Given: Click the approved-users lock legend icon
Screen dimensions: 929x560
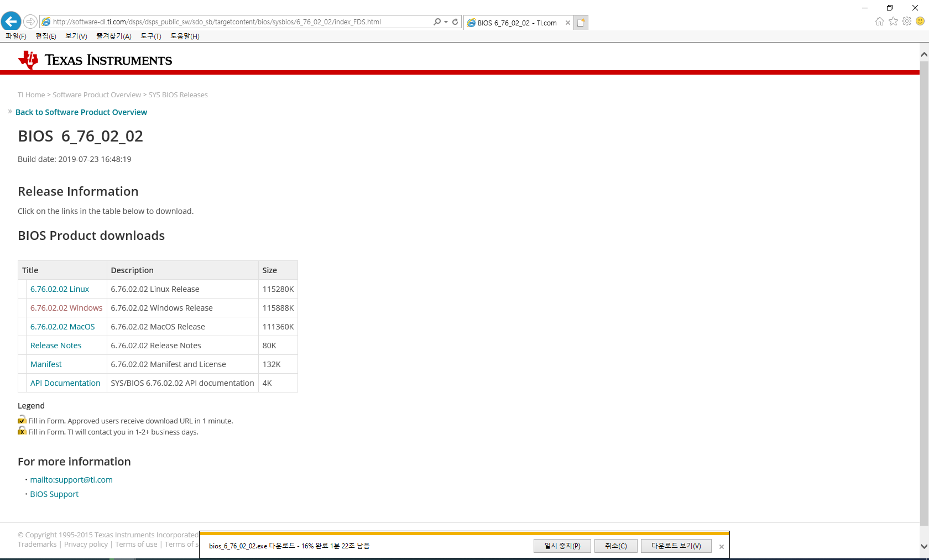Looking at the screenshot, I should (22, 420).
